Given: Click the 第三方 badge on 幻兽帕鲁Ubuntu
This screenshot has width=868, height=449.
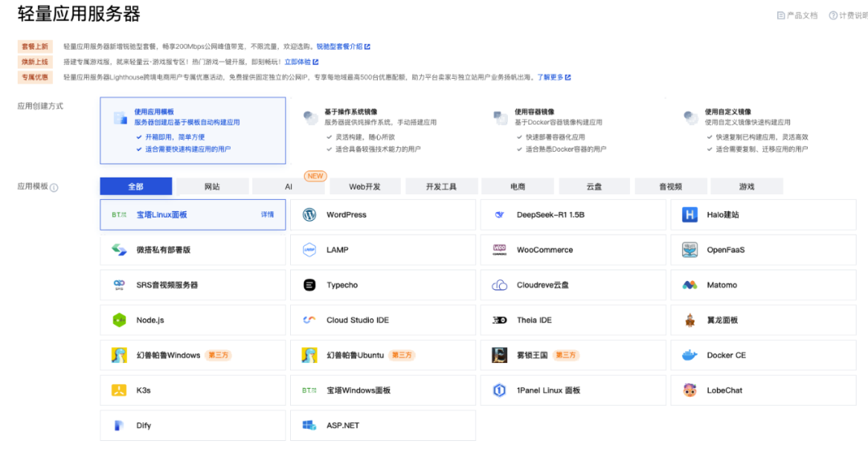Looking at the screenshot, I should (402, 355).
